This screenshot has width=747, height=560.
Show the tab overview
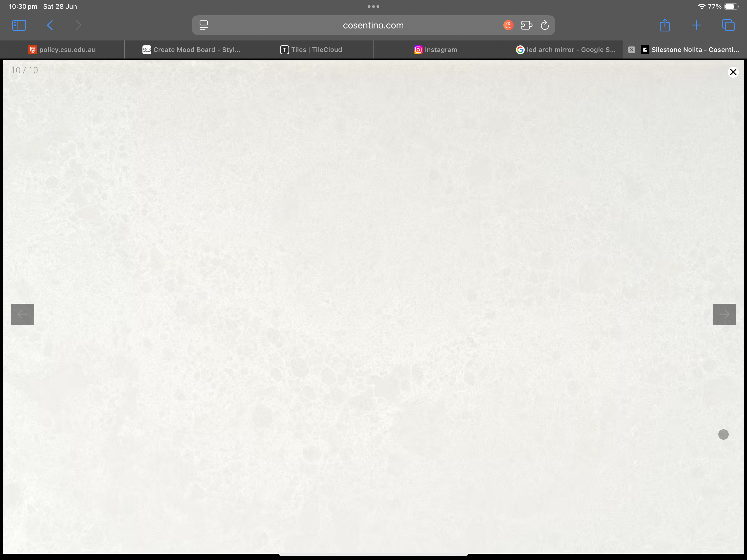tap(728, 25)
